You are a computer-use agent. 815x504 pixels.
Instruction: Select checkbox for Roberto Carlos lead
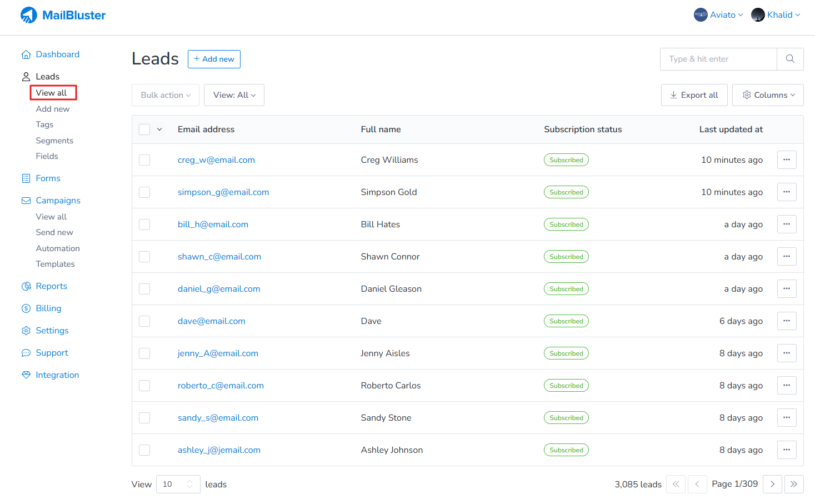[144, 386]
